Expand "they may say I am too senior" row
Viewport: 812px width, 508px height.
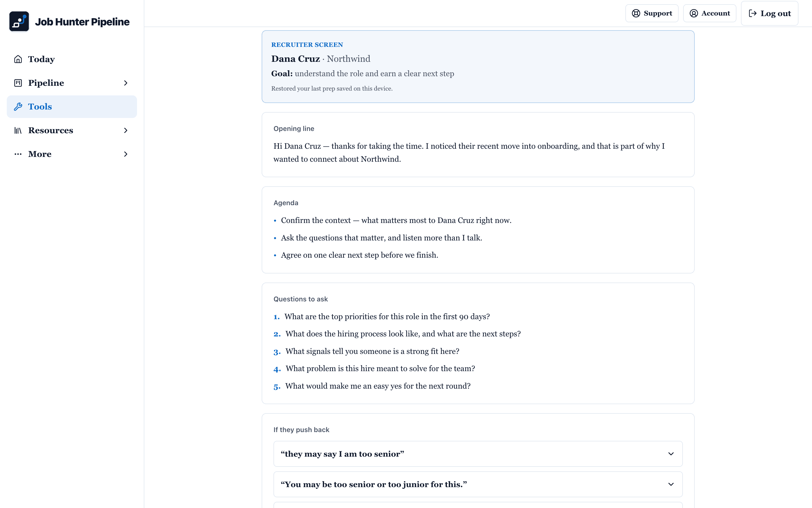[x=478, y=454]
